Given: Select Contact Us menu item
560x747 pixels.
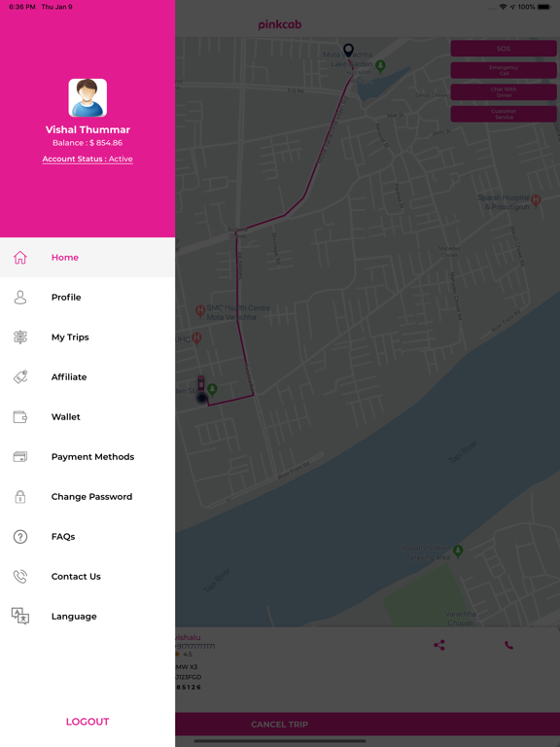Looking at the screenshot, I should [87, 577].
